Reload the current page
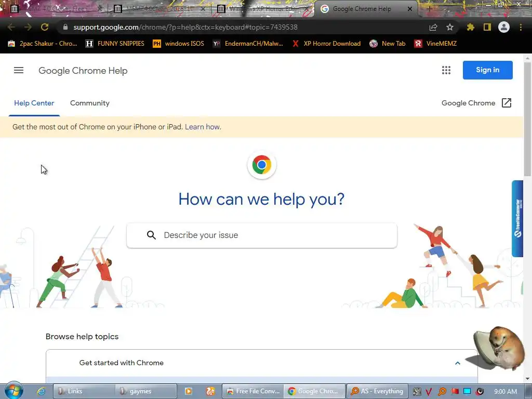This screenshot has height=399, width=532. [45, 27]
